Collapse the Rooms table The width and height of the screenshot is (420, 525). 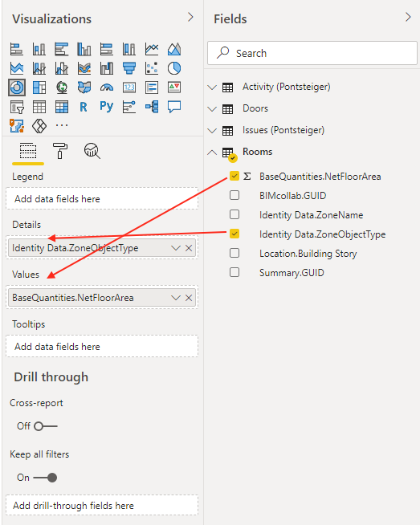pos(212,153)
